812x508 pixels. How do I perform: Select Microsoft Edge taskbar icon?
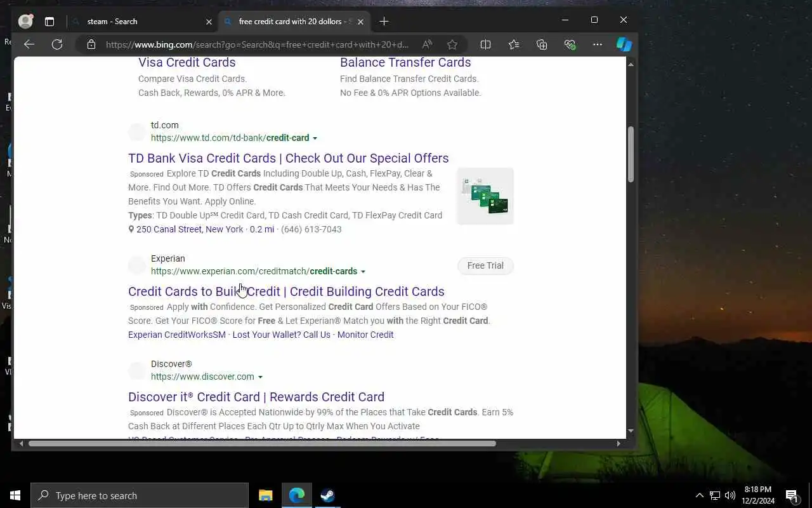(296, 495)
